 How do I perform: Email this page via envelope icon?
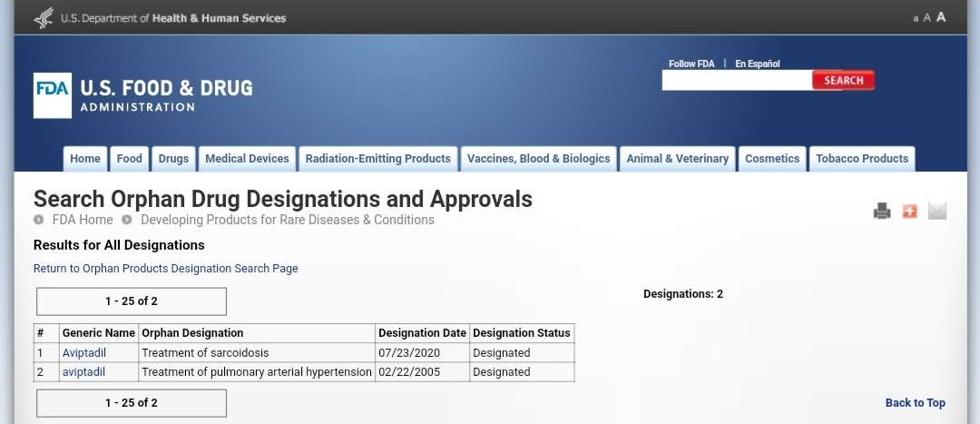coord(936,211)
